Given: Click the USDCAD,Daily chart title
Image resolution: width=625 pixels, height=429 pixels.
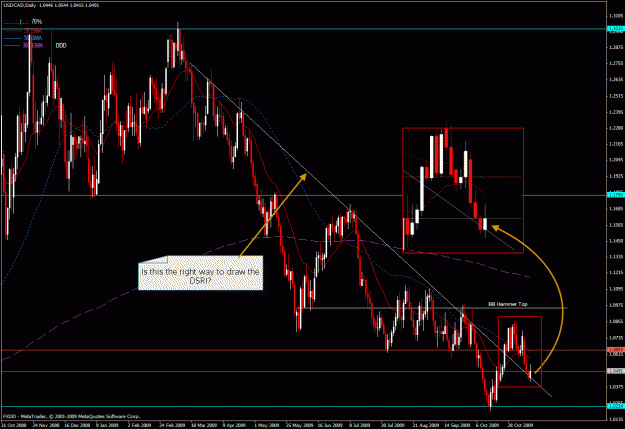Looking at the screenshot, I should (20, 5).
